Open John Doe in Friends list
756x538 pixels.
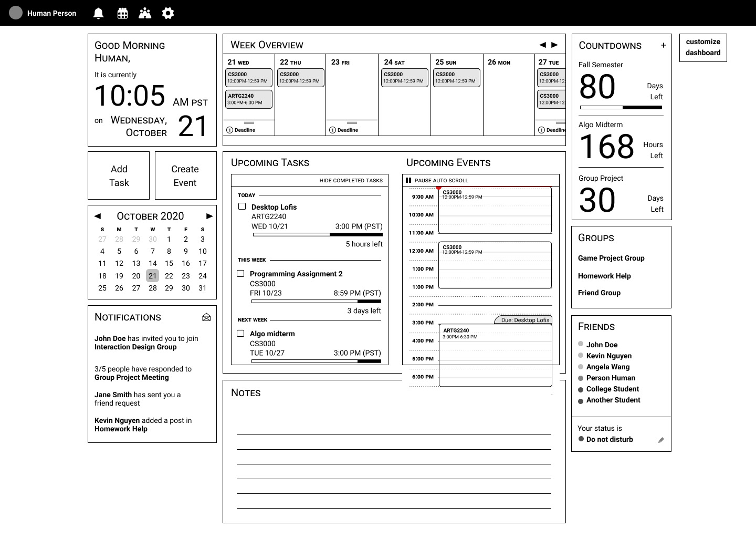pos(602,345)
